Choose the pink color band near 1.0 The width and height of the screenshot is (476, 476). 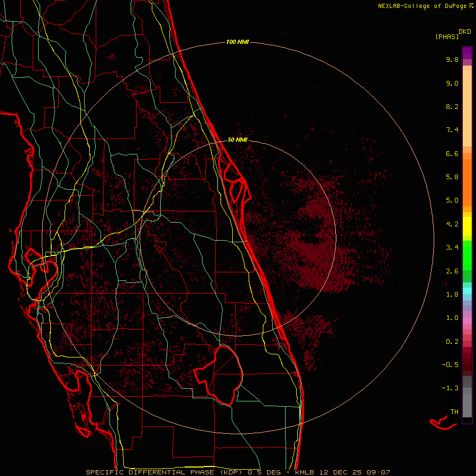coord(467,319)
